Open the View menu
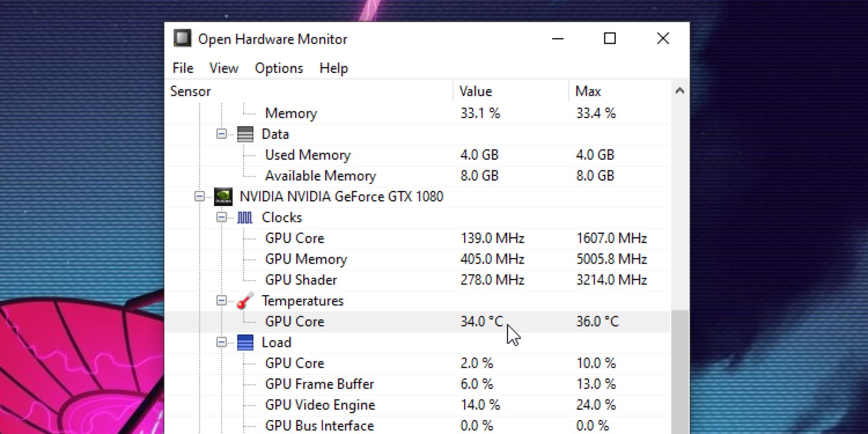 point(223,68)
